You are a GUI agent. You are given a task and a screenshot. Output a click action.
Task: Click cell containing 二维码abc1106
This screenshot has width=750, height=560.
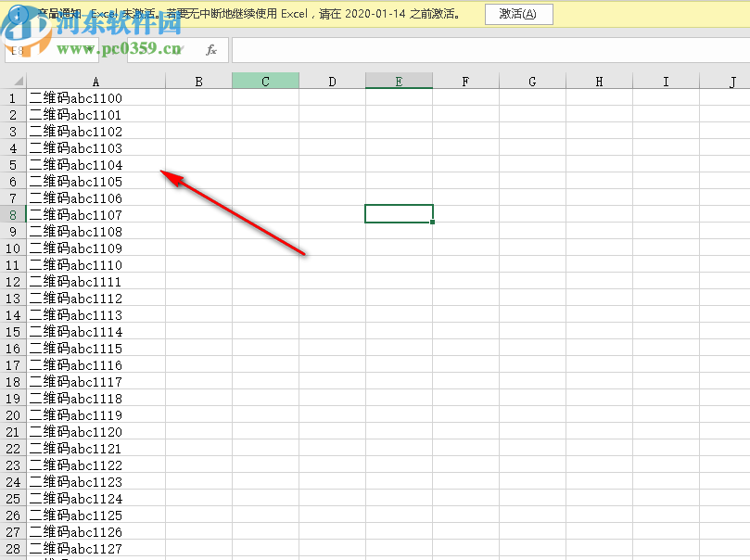(x=96, y=198)
